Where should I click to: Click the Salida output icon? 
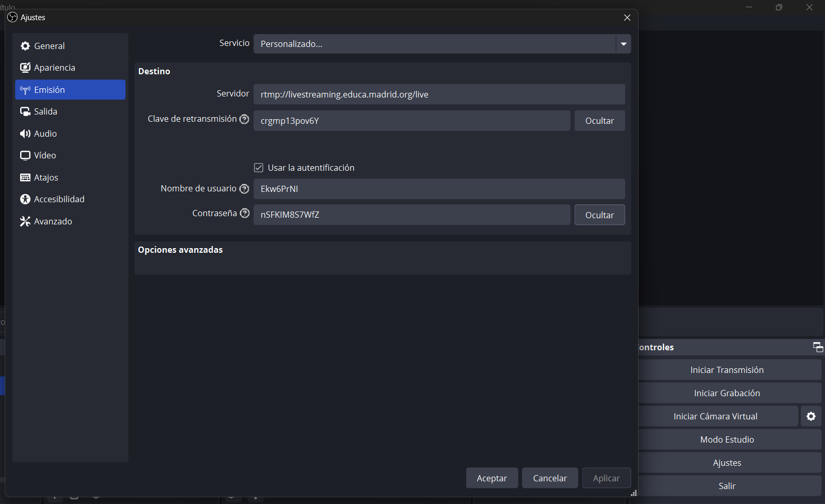25,111
